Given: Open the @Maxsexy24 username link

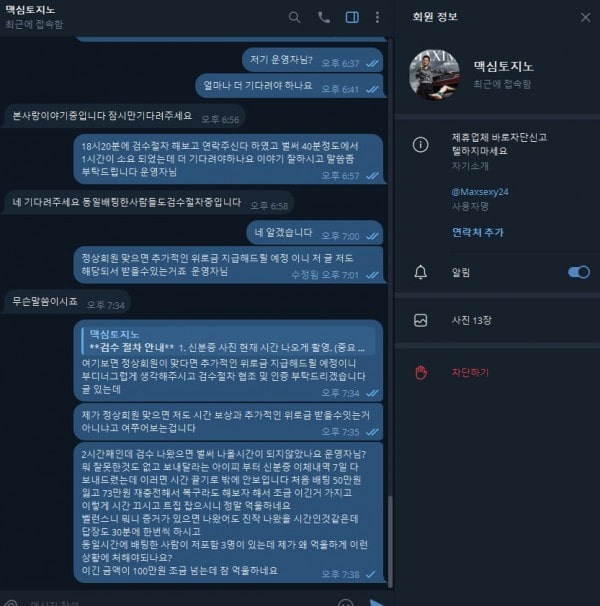Looking at the screenshot, I should (x=480, y=192).
